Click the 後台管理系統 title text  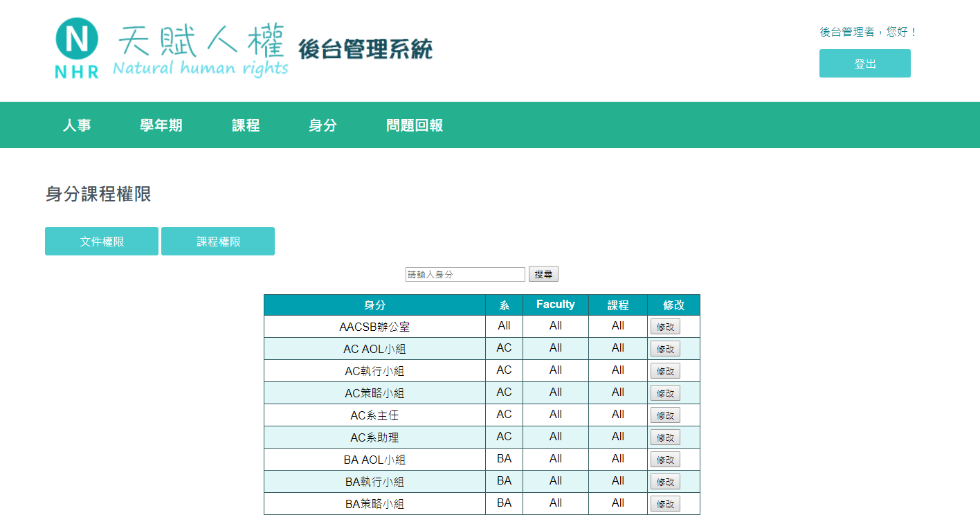[x=365, y=49]
